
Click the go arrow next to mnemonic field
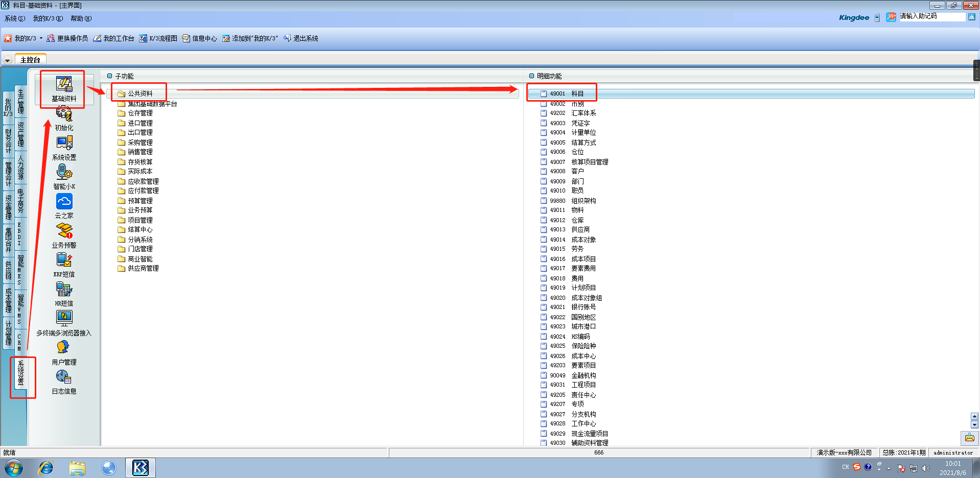pyautogui.click(x=971, y=17)
